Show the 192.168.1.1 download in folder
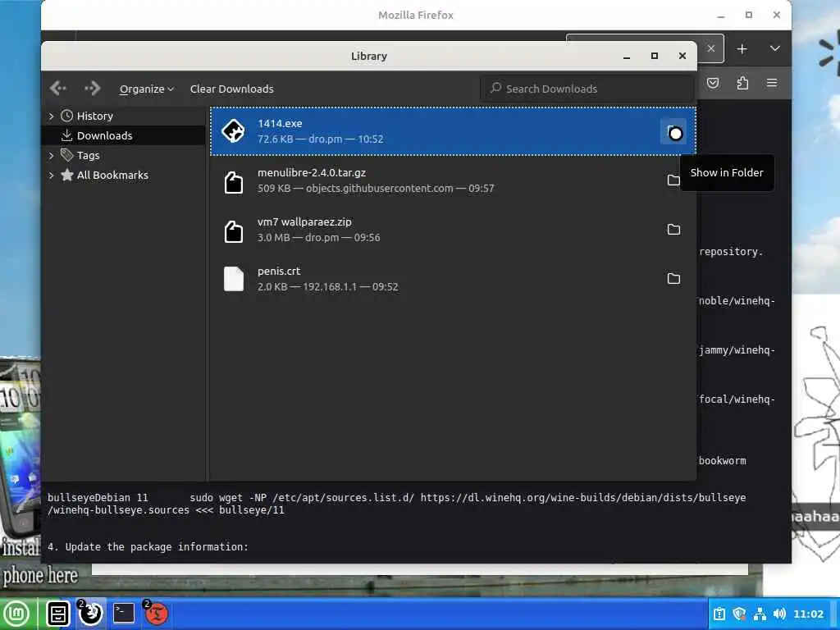 (673, 279)
